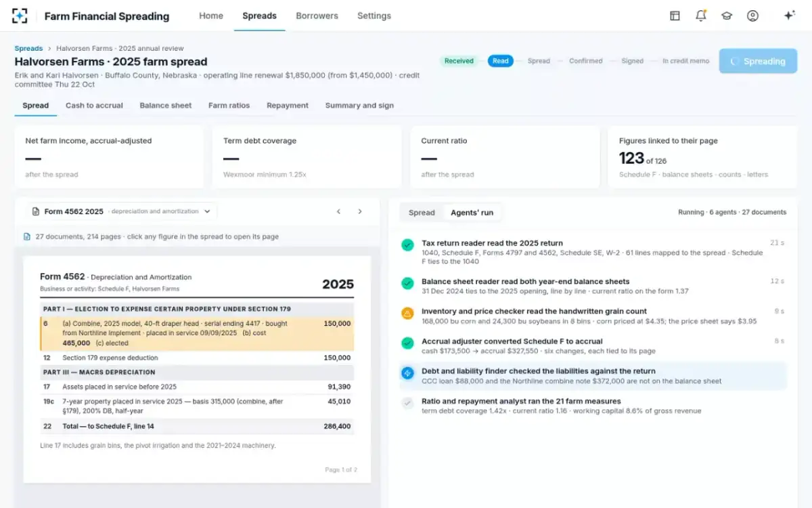Click blue running icon for Debt and liability finder
The image size is (812, 508).
click(x=407, y=373)
